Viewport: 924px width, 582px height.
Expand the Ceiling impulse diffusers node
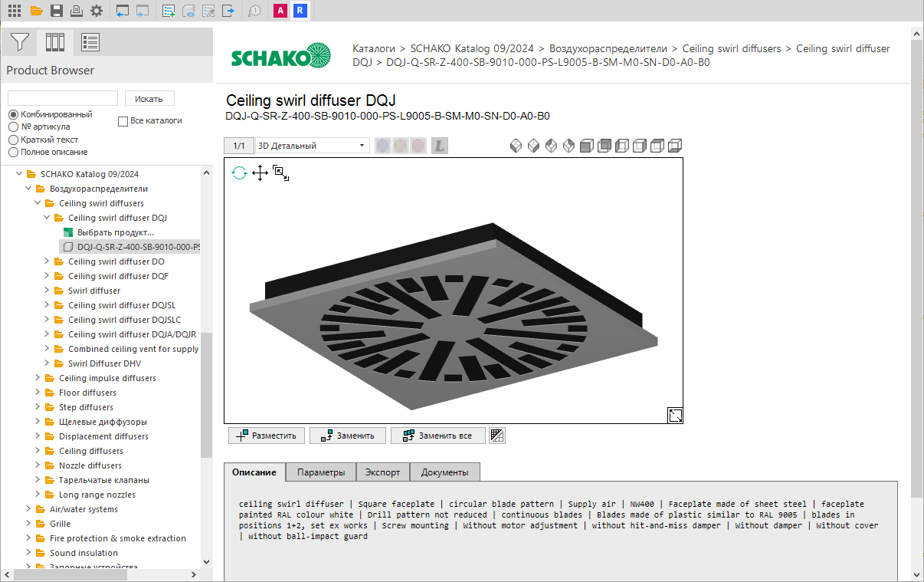coord(38,378)
